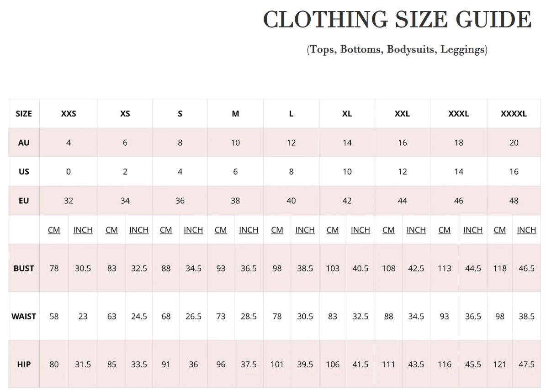Click the CLOTHING SIZE GUIDE title
546x392 pixels.
click(397, 20)
